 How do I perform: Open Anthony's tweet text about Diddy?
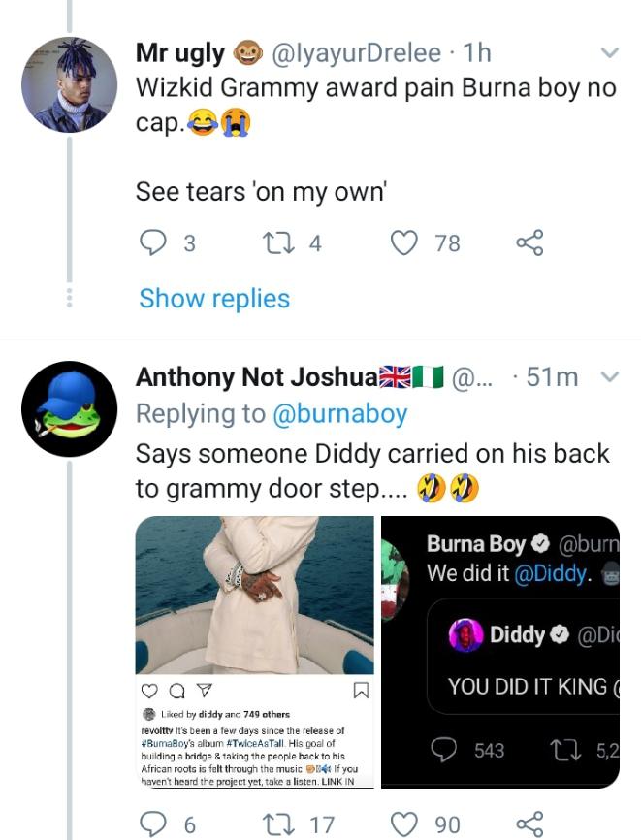point(372,470)
